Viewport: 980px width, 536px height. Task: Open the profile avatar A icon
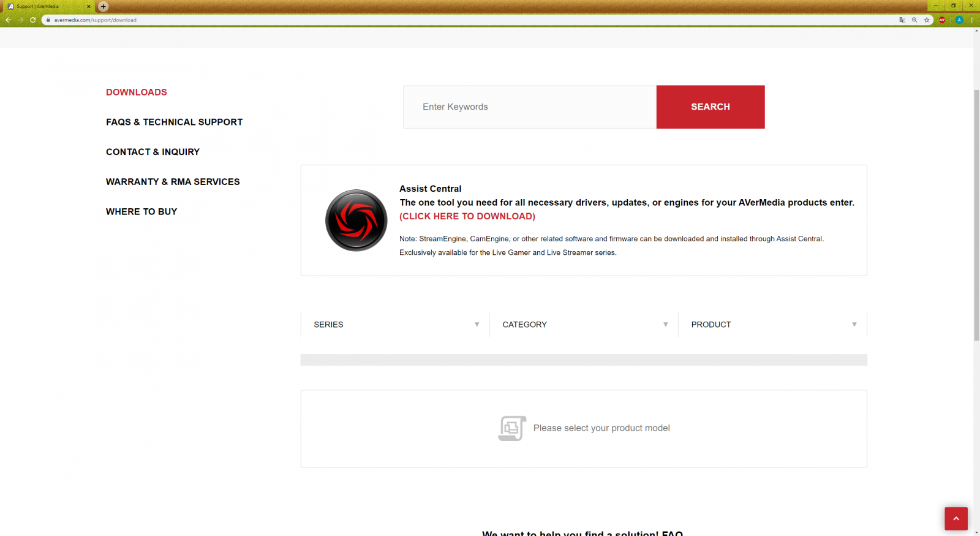click(x=959, y=20)
